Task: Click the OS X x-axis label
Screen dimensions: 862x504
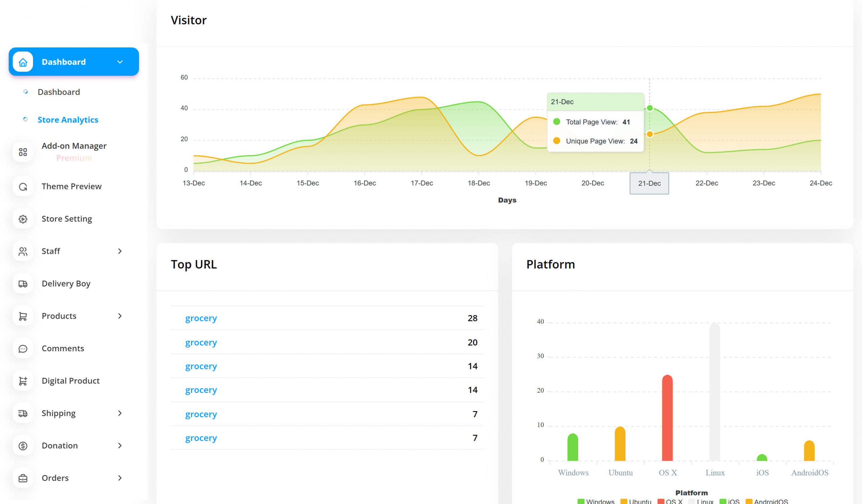Action: (668, 473)
